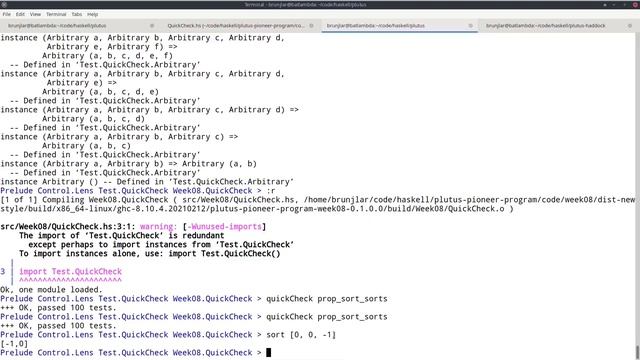Click the terminal prompt cursor block
Screen dimensions: 640x360
(x=269, y=352)
